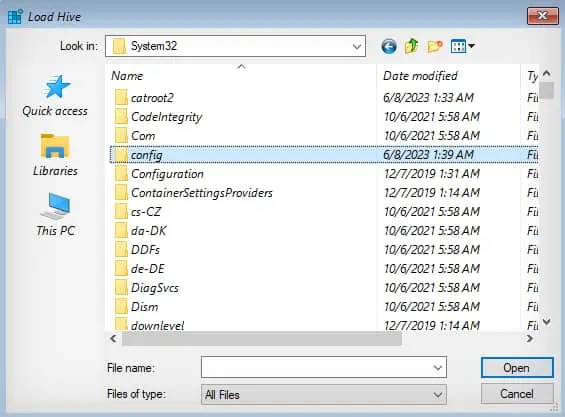The height and width of the screenshot is (417, 565).
Task: Click the Back navigation arrow icon
Action: coord(389,46)
